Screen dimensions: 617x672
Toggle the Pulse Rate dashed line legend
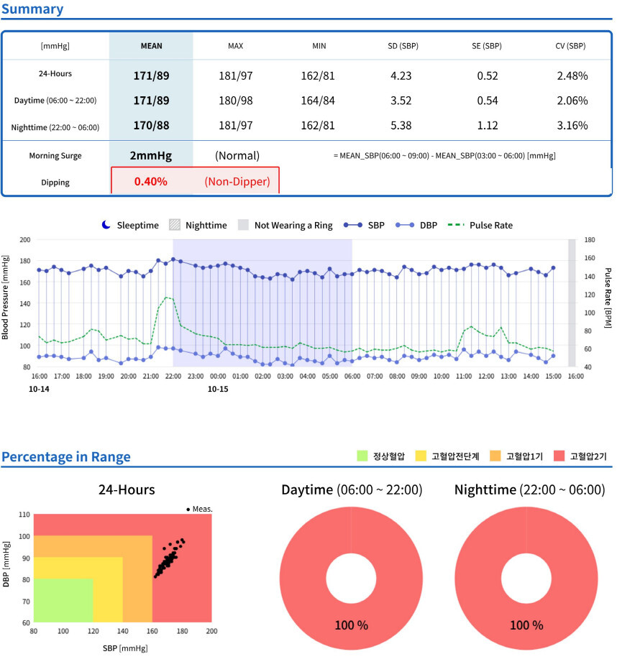click(456, 225)
